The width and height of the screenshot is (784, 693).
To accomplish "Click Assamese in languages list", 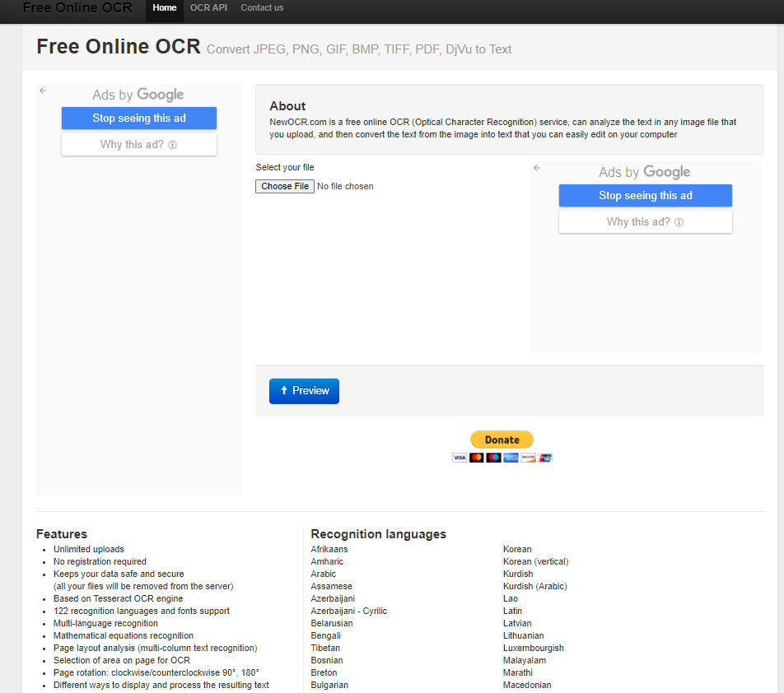I will pyautogui.click(x=332, y=586).
